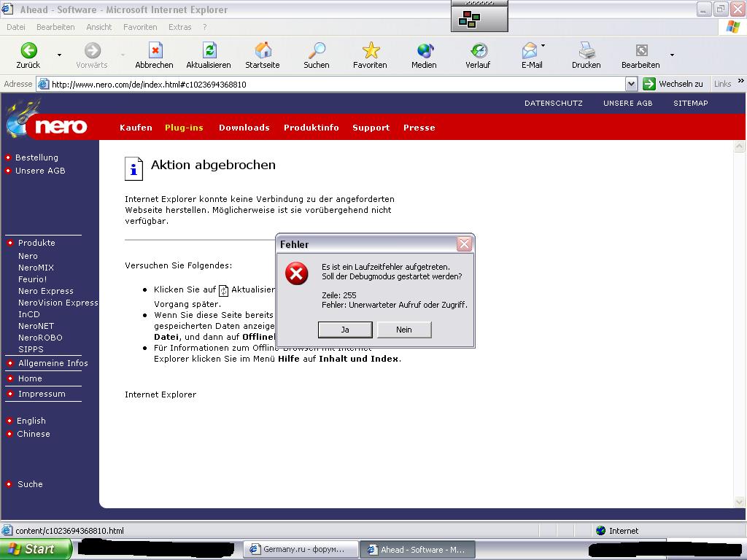The image size is (747, 560).
Task: Click the Abbrechen stop icon
Action: [x=155, y=50]
